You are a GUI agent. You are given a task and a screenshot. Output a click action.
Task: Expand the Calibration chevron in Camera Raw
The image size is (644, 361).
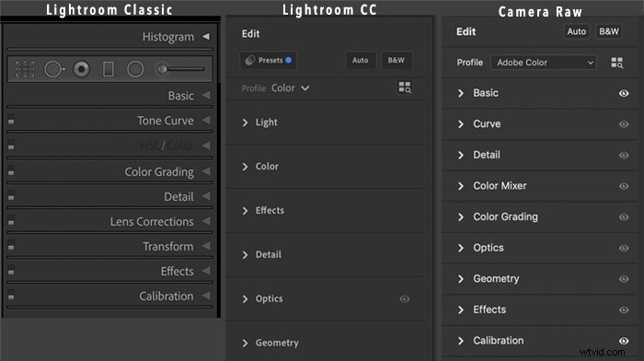(461, 341)
